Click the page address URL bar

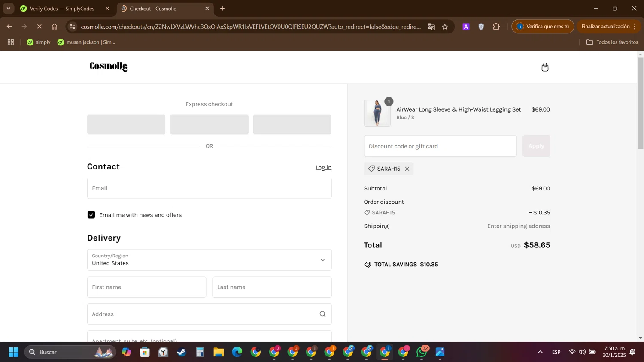point(251,27)
